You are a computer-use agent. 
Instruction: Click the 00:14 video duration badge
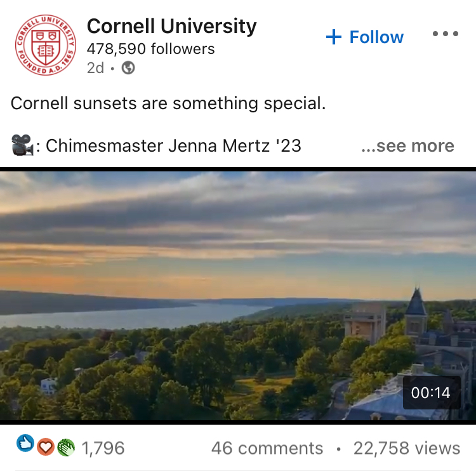click(x=431, y=393)
